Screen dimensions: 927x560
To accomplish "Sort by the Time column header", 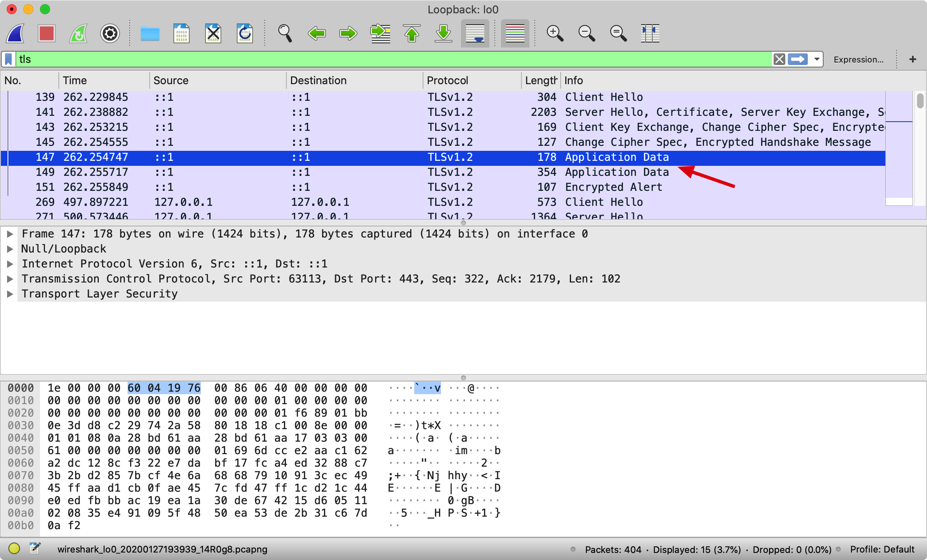I will (x=75, y=80).
